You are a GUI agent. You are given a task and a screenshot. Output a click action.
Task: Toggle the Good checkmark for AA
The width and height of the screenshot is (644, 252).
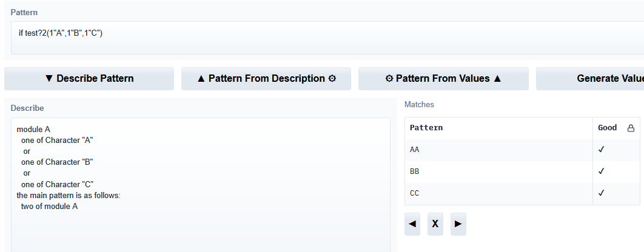click(602, 149)
